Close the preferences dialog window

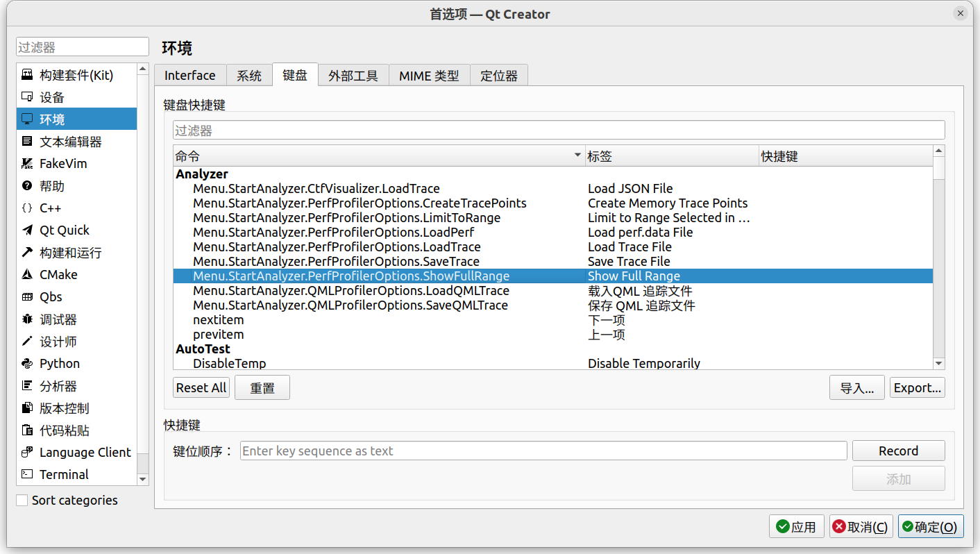point(961,14)
